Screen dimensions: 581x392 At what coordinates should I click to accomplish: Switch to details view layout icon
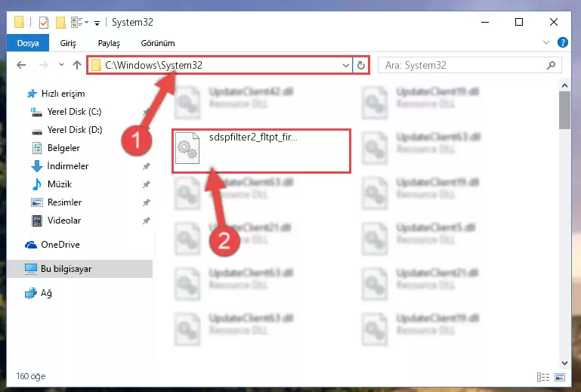coord(542,377)
